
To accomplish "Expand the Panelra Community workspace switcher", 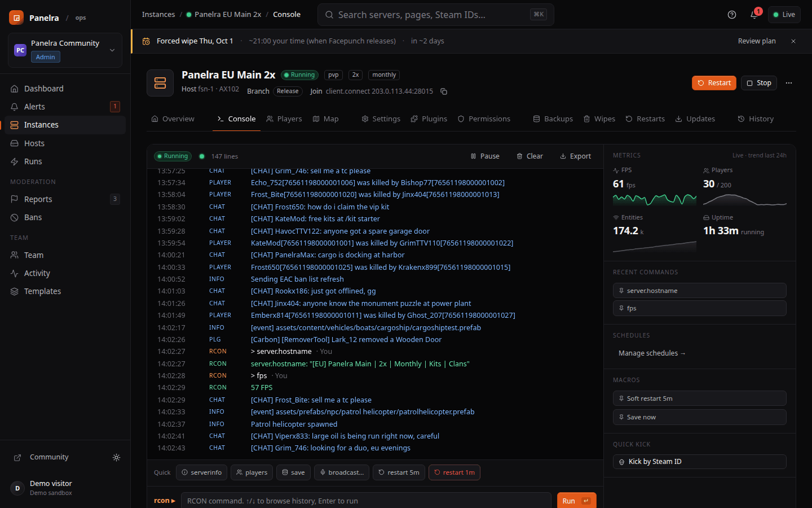I will click(x=65, y=50).
